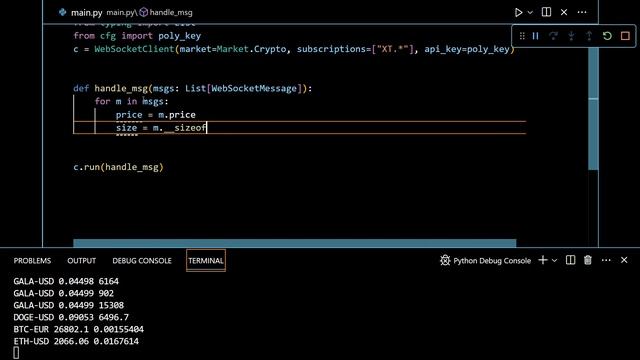Click the editor vertical scrollbar thumb

point(593,108)
